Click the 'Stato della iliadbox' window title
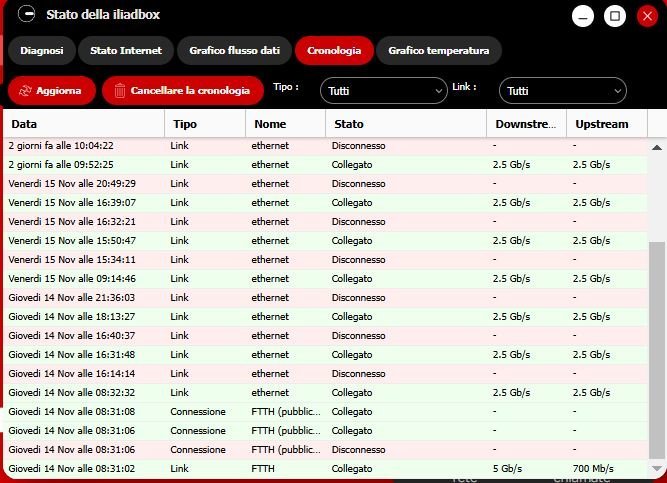This screenshot has height=483, width=667. click(103, 14)
